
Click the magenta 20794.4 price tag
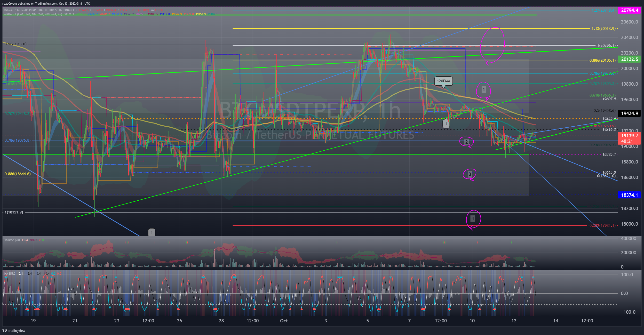tap(629, 10)
